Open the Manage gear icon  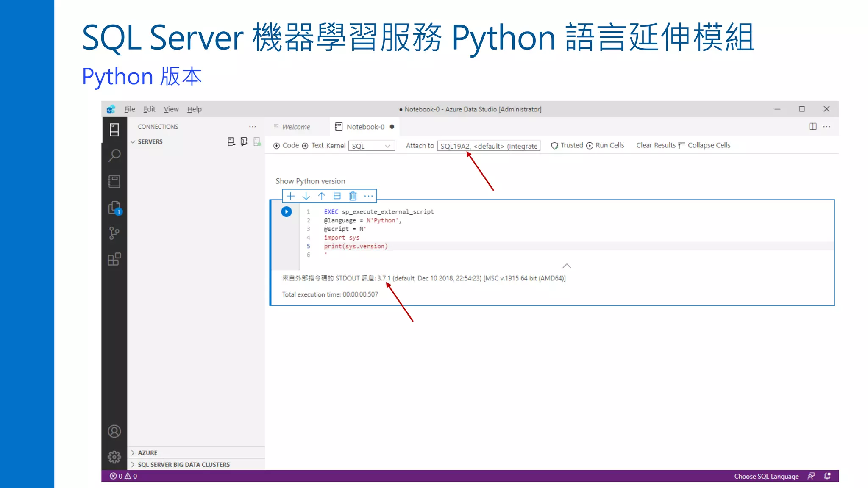(x=114, y=457)
